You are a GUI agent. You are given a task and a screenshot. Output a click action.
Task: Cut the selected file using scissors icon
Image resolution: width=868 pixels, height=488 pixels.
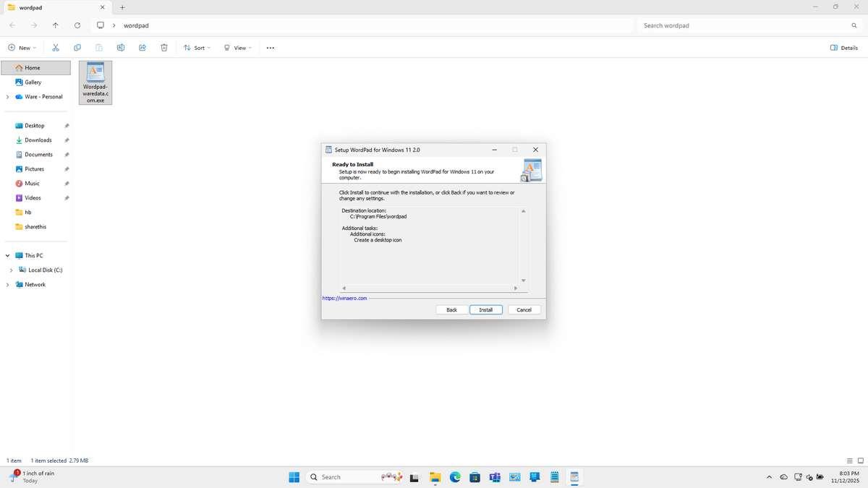[x=56, y=47]
